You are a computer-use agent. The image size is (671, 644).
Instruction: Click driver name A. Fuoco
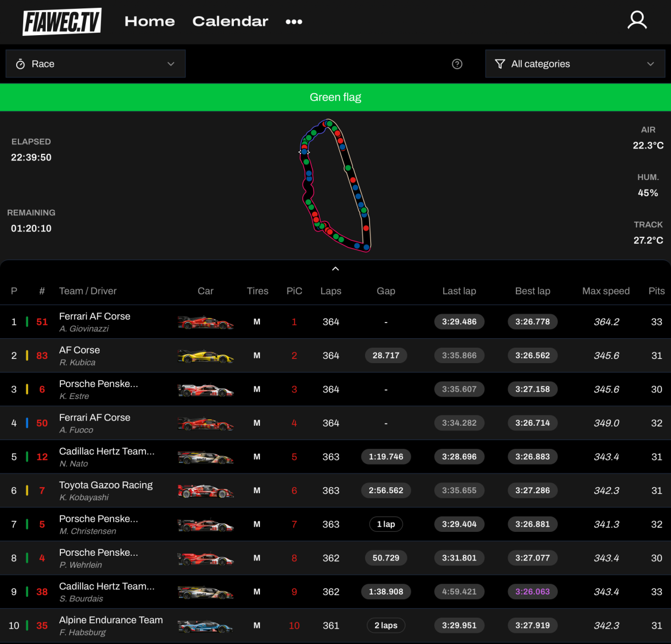coord(76,430)
